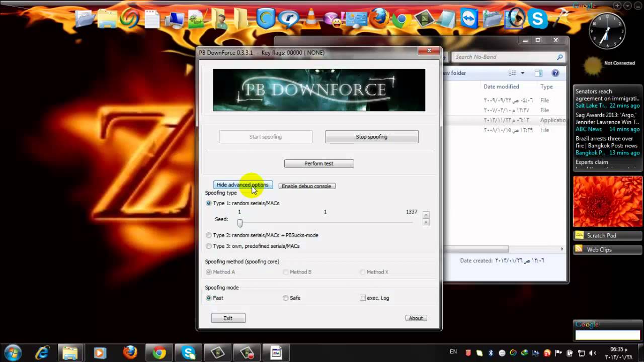Viewport: 644px width, 362px height.
Task: Click the seed slider handle
Action: [240, 223]
